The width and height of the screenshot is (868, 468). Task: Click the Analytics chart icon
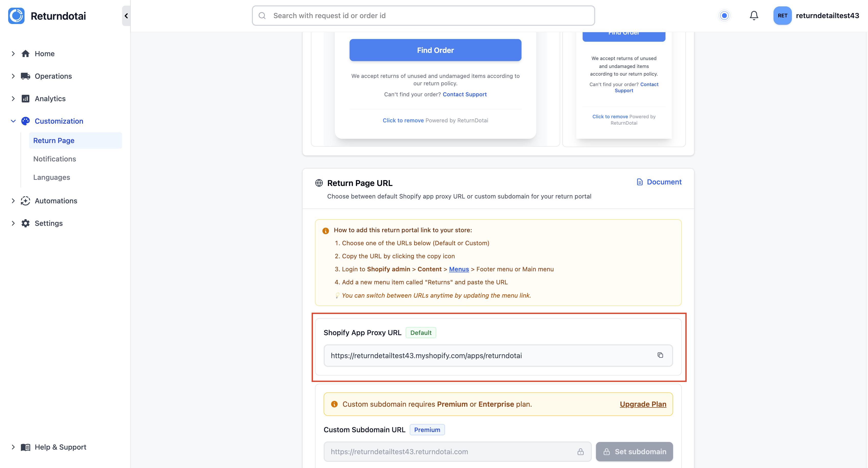pyautogui.click(x=26, y=98)
